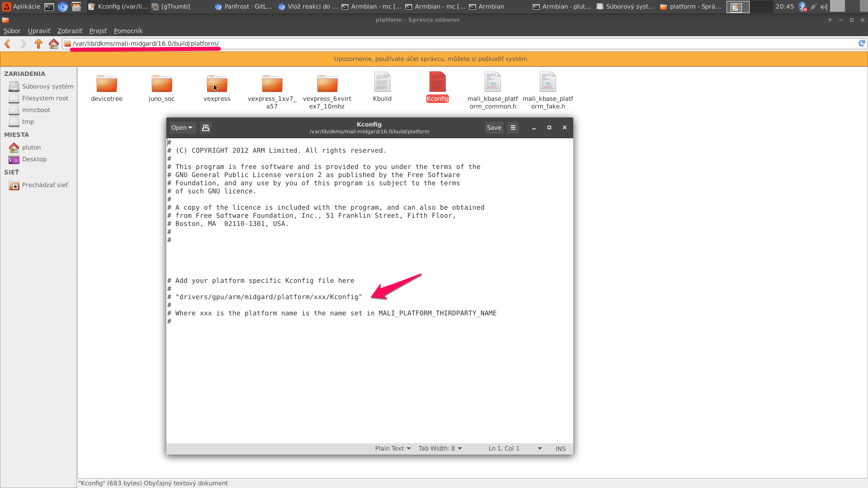The height and width of the screenshot is (488, 868).
Task: Switch to Vlož reakci do taskbar window
Action: (308, 6)
